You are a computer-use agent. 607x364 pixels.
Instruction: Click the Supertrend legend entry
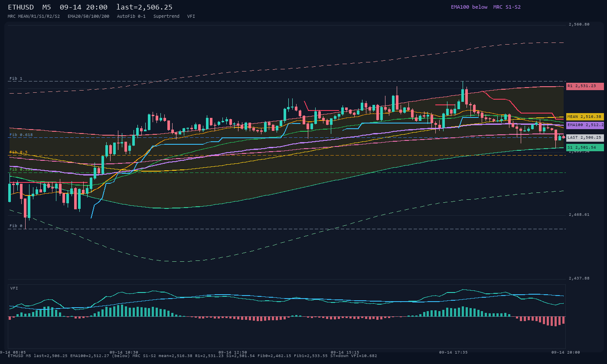point(166,16)
